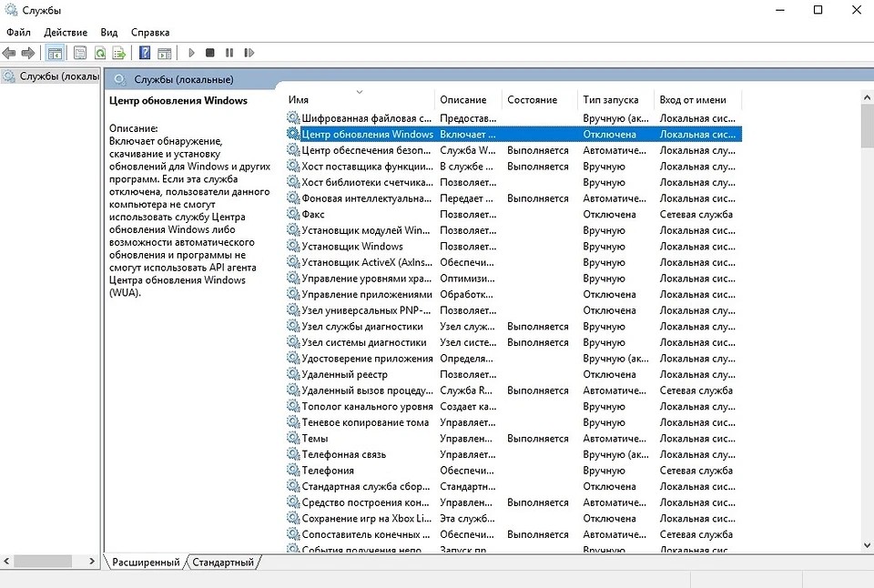Viewport: 874px width, 588px height.
Task: Open Properties via the toolbar icon
Action: point(80,54)
